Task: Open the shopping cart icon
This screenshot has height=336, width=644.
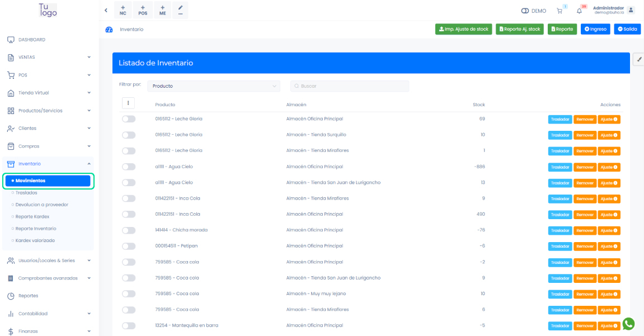Action: point(559,11)
